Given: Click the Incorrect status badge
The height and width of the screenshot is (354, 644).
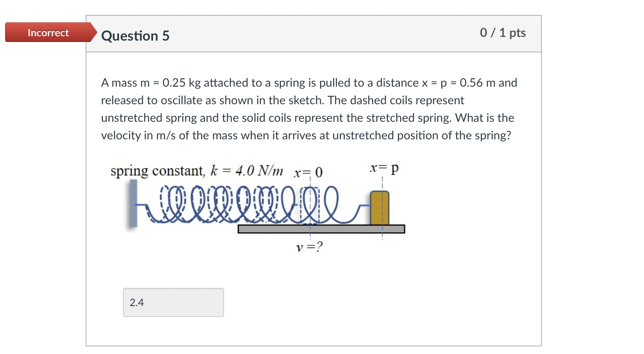Looking at the screenshot, I should coord(48,33).
